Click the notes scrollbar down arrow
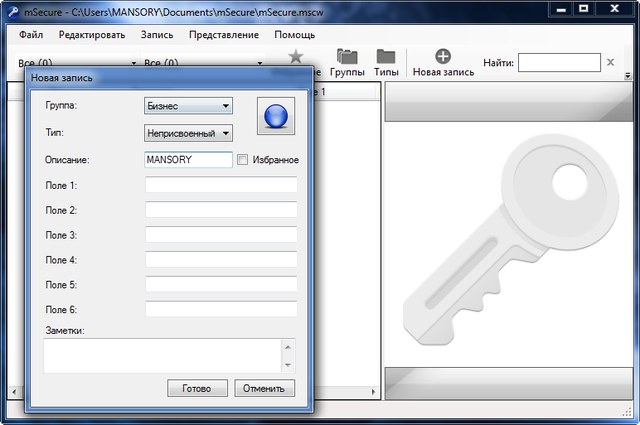This screenshot has height=425, width=640. pos(288,365)
